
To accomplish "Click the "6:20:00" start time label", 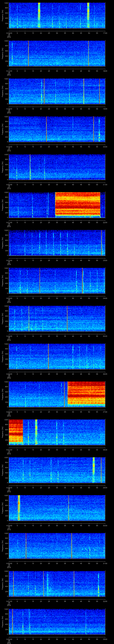I will click(9, 184).
